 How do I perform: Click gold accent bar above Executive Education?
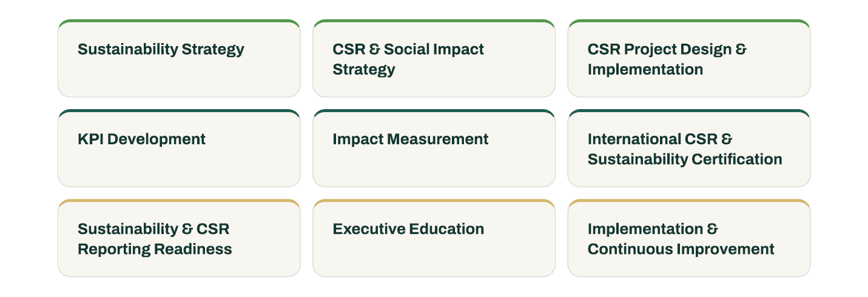pos(434,201)
